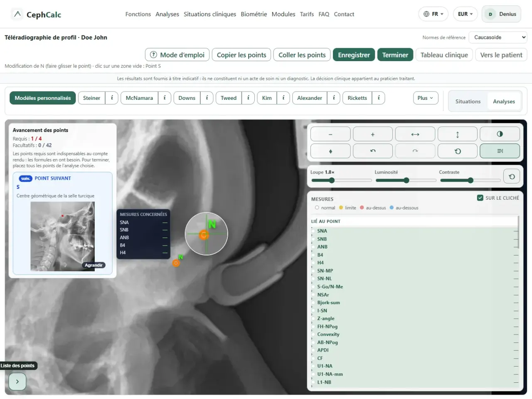The height and width of the screenshot is (399, 532).
Task: Open the FR language selector
Action: coord(433,14)
